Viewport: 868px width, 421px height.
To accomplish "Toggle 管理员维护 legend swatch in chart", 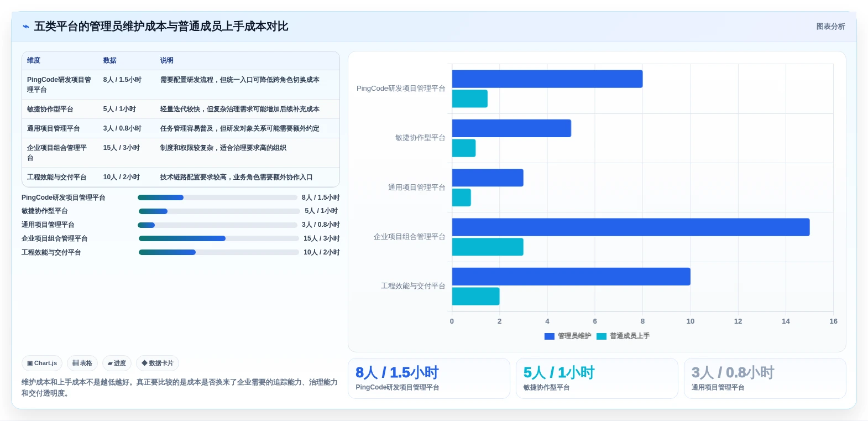I will click(x=550, y=336).
